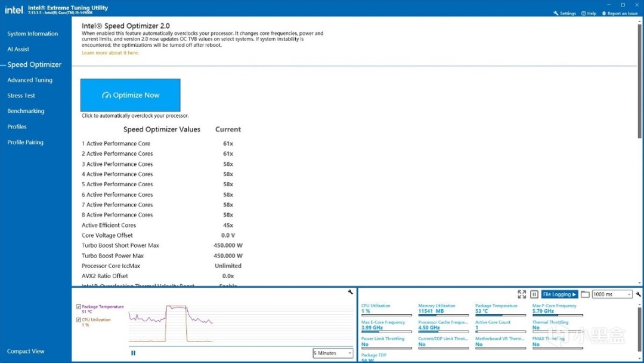Open Profile Pairing

point(25,142)
